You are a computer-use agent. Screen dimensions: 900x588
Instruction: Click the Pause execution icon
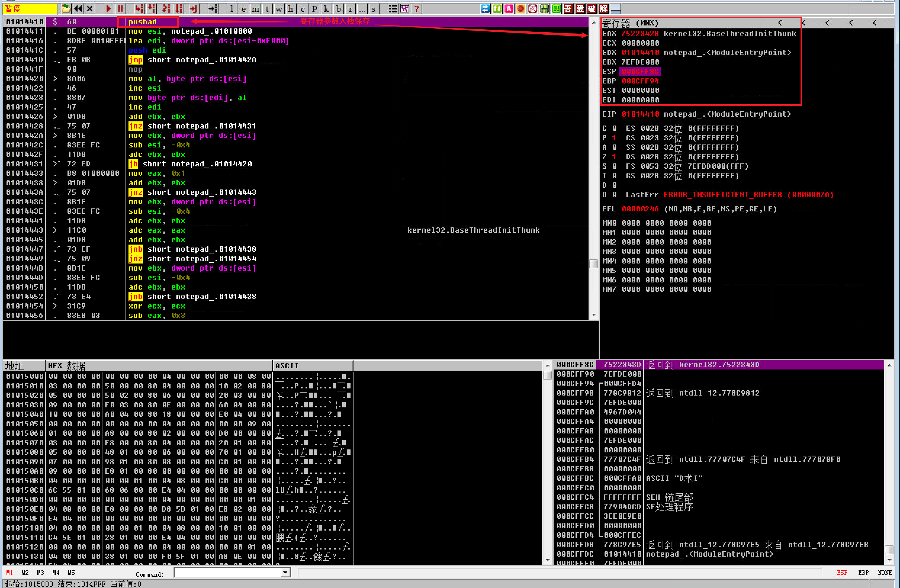[x=120, y=9]
